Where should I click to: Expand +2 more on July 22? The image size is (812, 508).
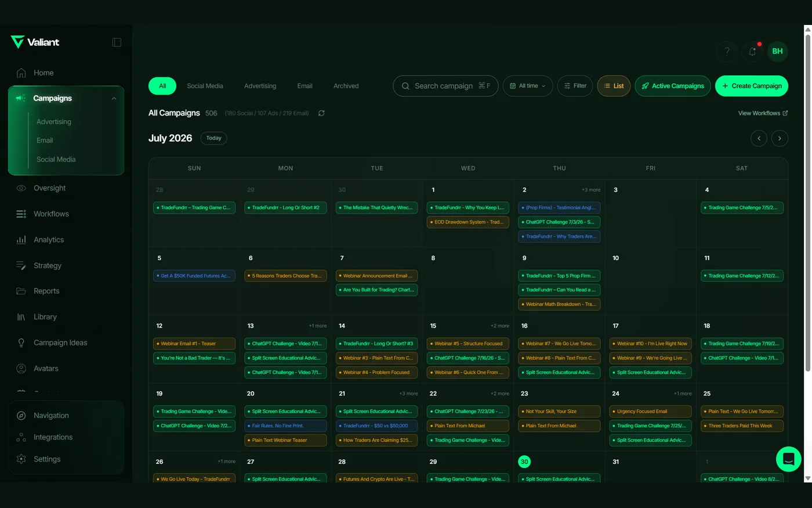(500, 394)
